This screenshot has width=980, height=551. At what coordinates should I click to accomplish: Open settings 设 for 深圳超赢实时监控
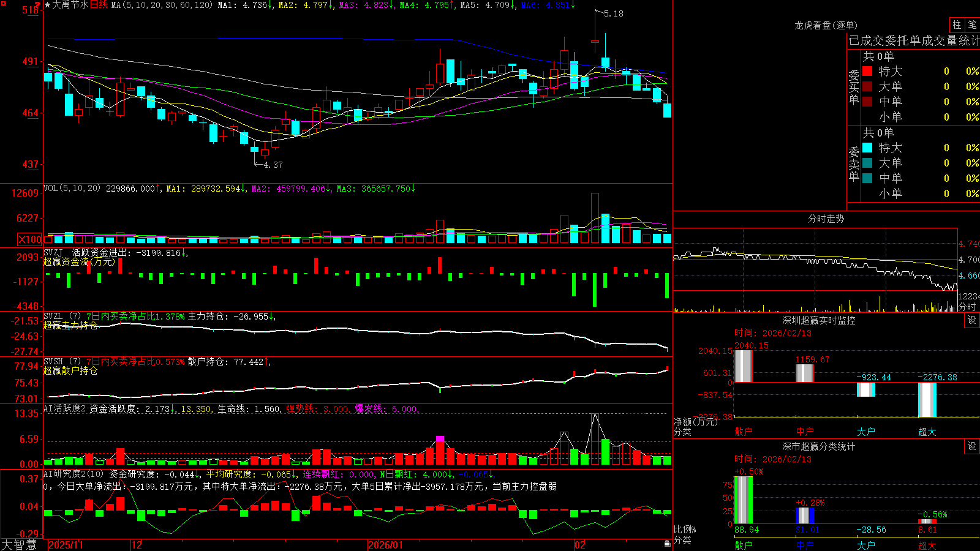tap(972, 320)
